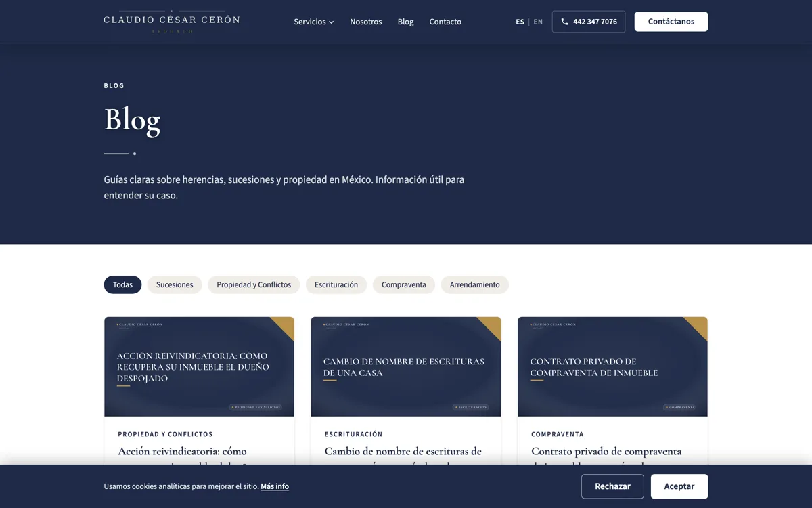Accept cookies with Aceptar
The width and height of the screenshot is (812, 508).
679,486
